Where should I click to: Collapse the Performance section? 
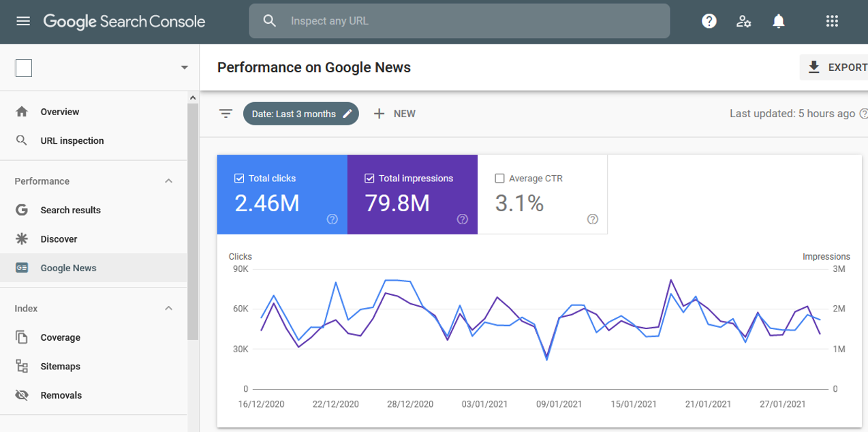pyautogui.click(x=169, y=181)
